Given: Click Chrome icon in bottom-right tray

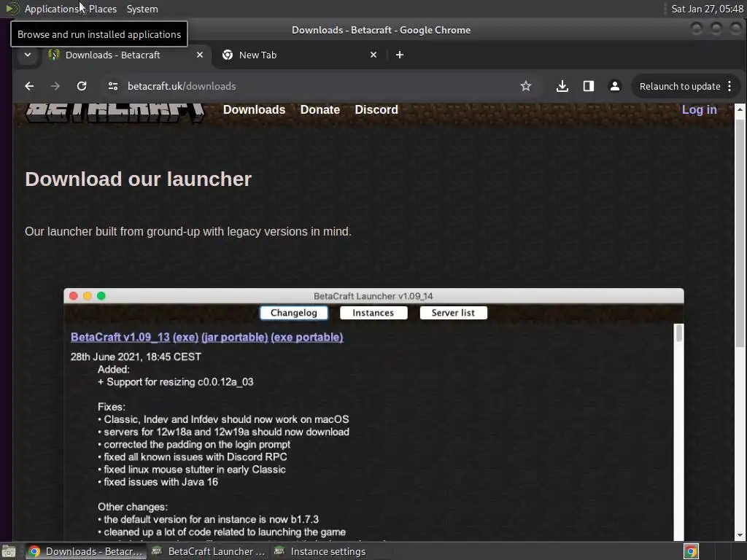Looking at the screenshot, I should [x=691, y=551].
